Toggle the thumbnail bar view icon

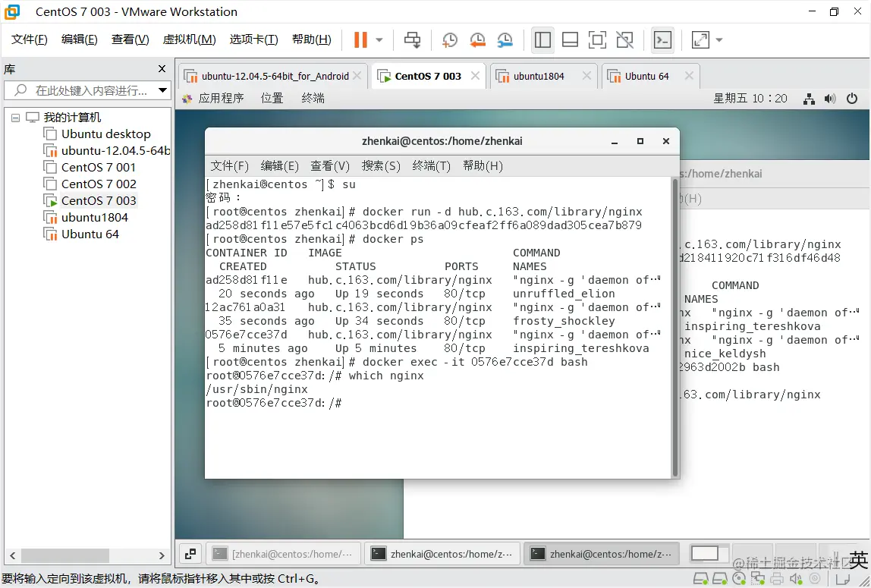click(570, 39)
